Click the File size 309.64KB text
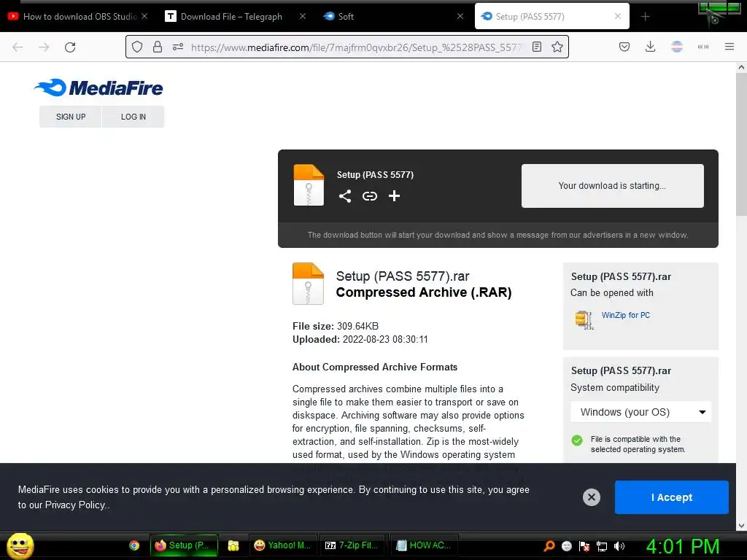Screen dimensions: 747x560 pos(336,326)
